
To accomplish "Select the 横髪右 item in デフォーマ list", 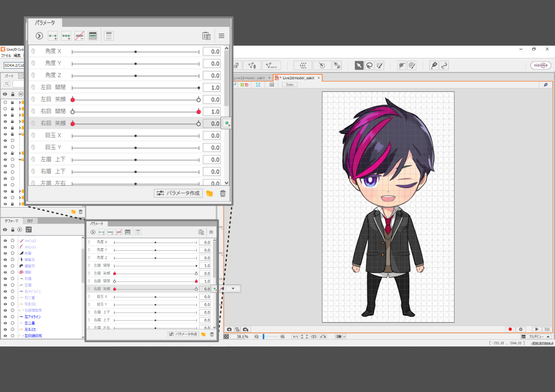I will click(x=30, y=266).
